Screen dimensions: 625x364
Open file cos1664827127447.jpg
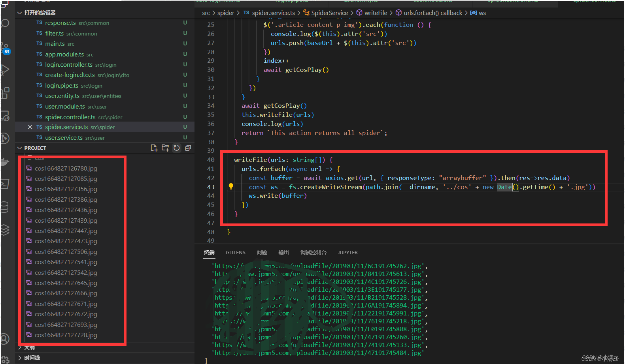(66, 231)
